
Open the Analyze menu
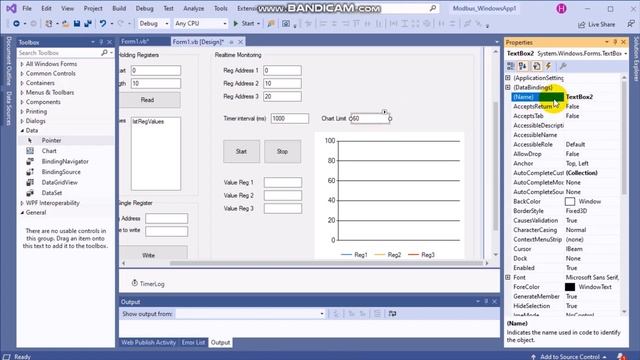(x=193, y=8)
